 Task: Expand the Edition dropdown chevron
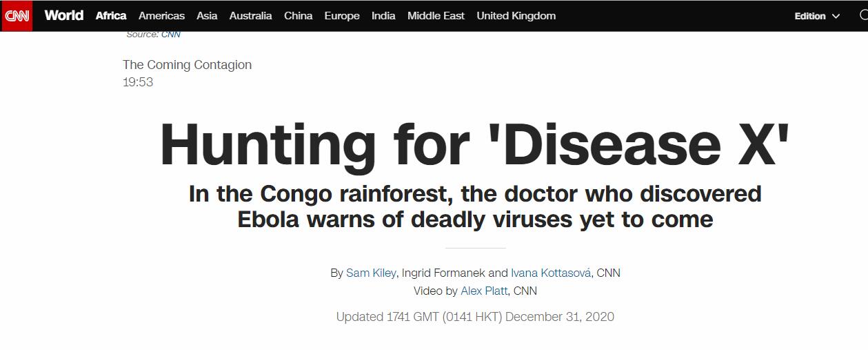(836, 16)
